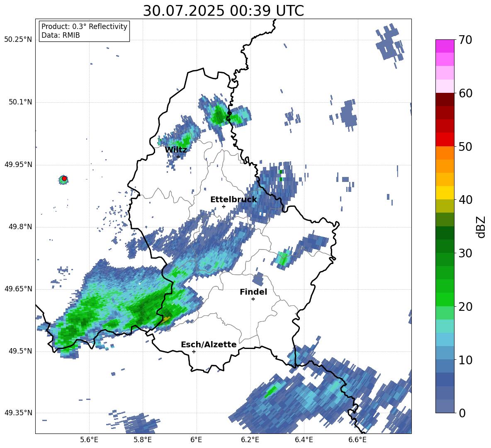Click the red radar site marker

[64, 179]
